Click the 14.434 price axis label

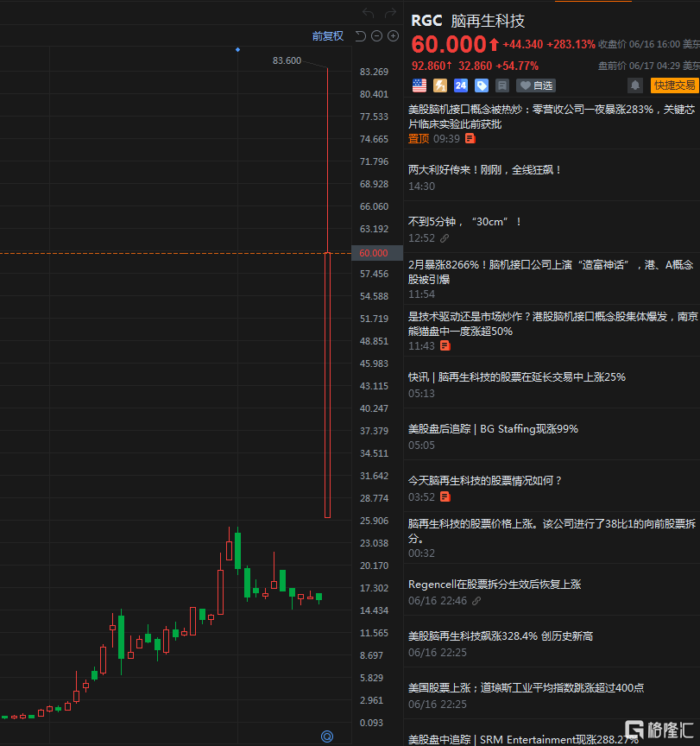click(375, 611)
